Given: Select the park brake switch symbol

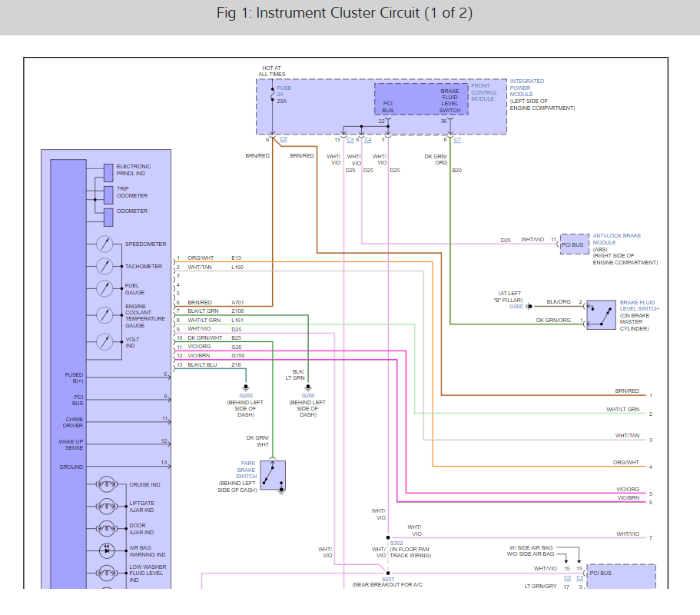Looking at the screenshot, I should 273,475.
